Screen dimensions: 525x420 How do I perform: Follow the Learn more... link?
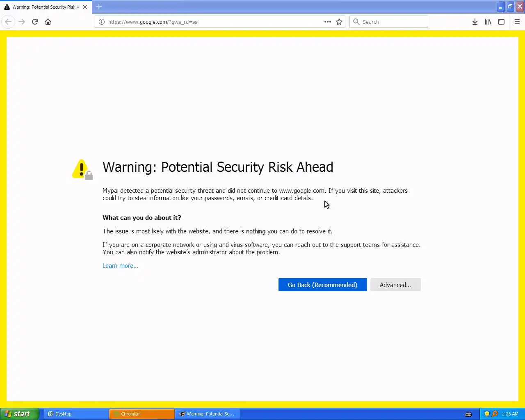[x=120, y=266]
